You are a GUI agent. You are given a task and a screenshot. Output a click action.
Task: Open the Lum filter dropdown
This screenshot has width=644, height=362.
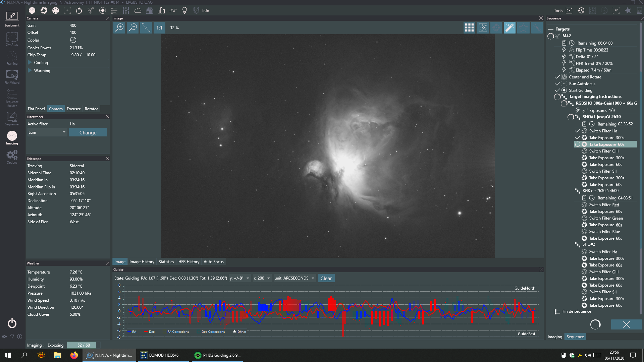pos(47,132)
